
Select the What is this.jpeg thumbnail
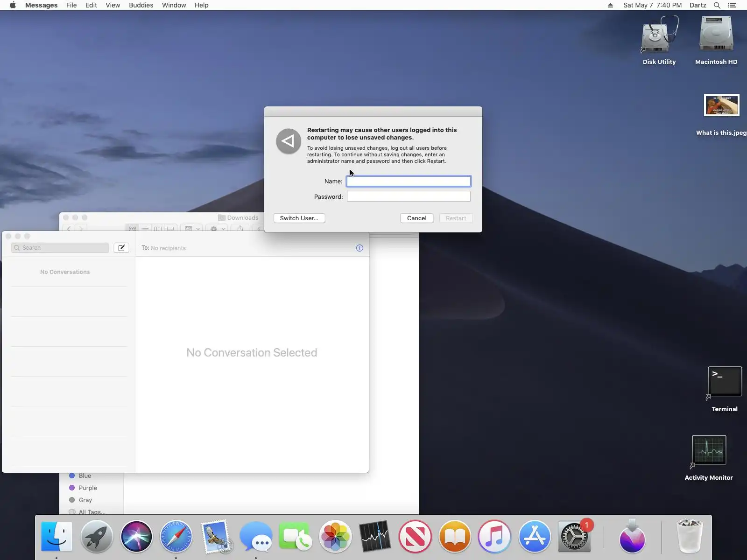[x=721, y=105]
